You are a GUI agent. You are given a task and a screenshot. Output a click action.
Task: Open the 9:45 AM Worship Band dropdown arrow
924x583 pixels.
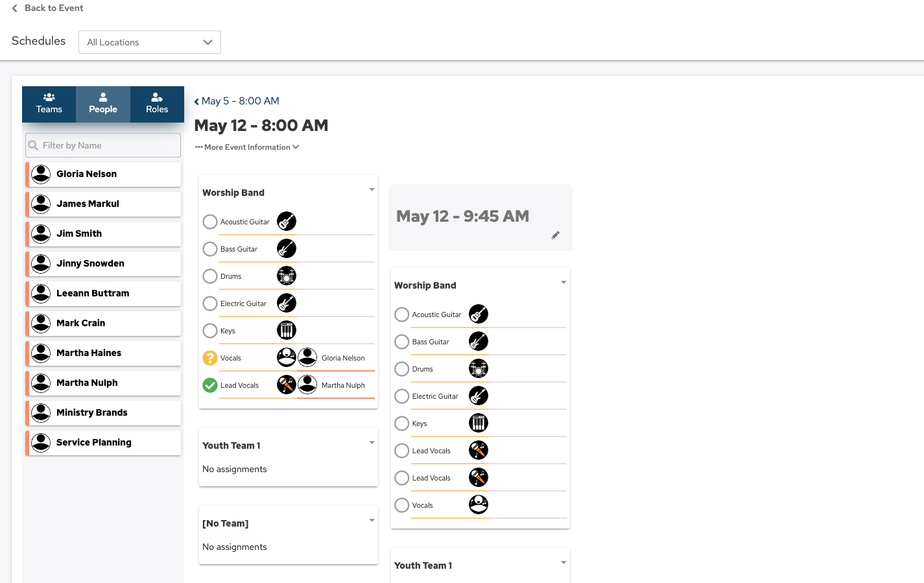563,283
